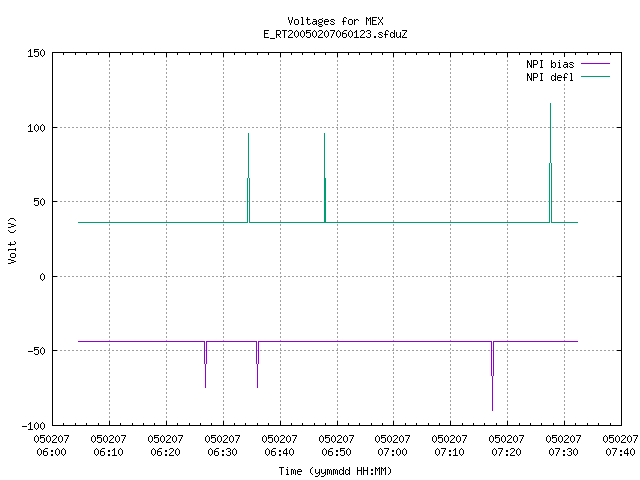Click the y-axis tick label -100
Image resolution: width=640 pixels, height=480 pixels.
pyautogui.click(x=33, y=426)
